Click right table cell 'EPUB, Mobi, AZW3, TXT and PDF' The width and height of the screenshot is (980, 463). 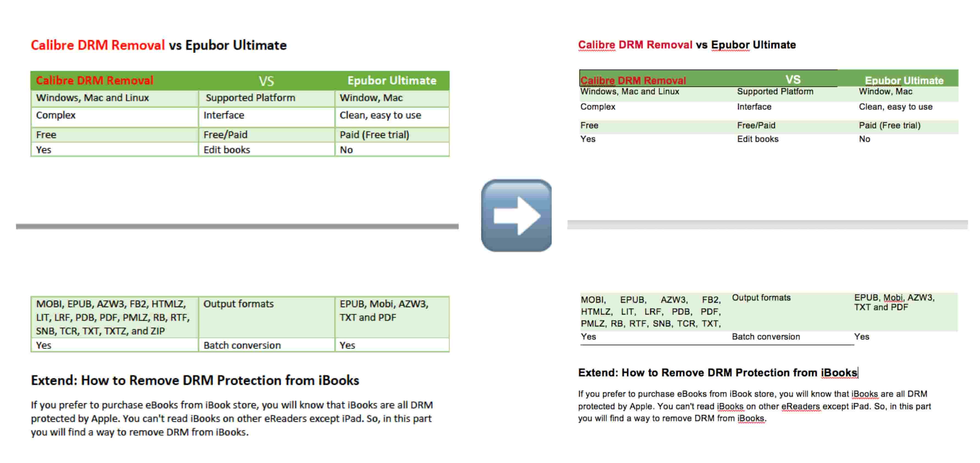pyautogui.click(x=894, y=302)
